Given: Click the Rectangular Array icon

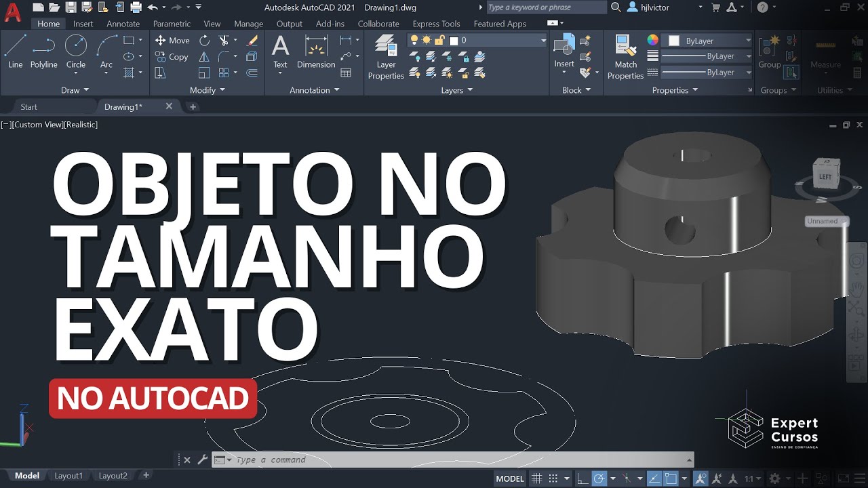Looking at the screenshot, I should [224, 73].
